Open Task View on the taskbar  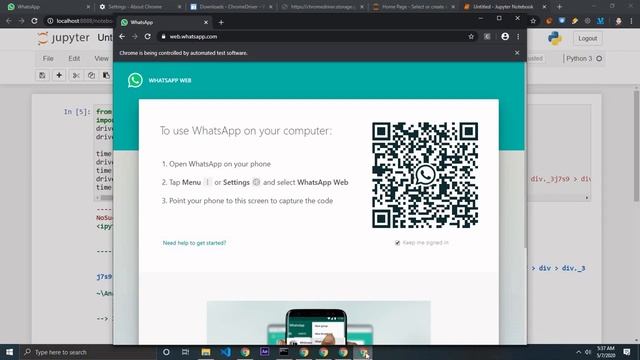pos(185,352)
